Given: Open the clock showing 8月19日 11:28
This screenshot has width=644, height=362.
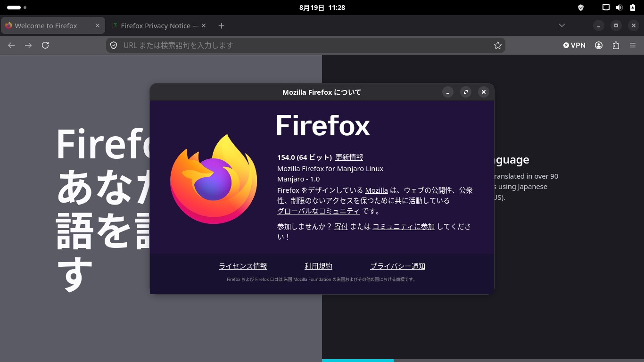Looking at the screenshot, I should click(x=322, y=8).
